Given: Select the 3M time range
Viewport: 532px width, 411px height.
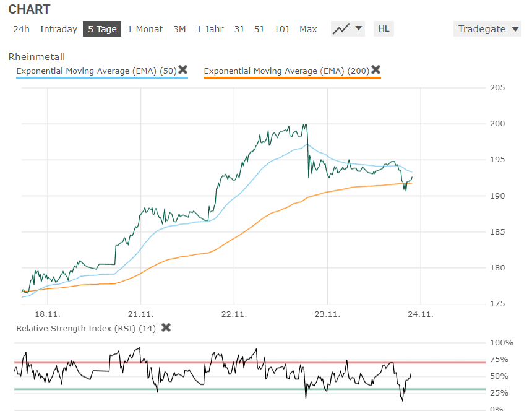Looking at the screenshot, I should (179, 29).
